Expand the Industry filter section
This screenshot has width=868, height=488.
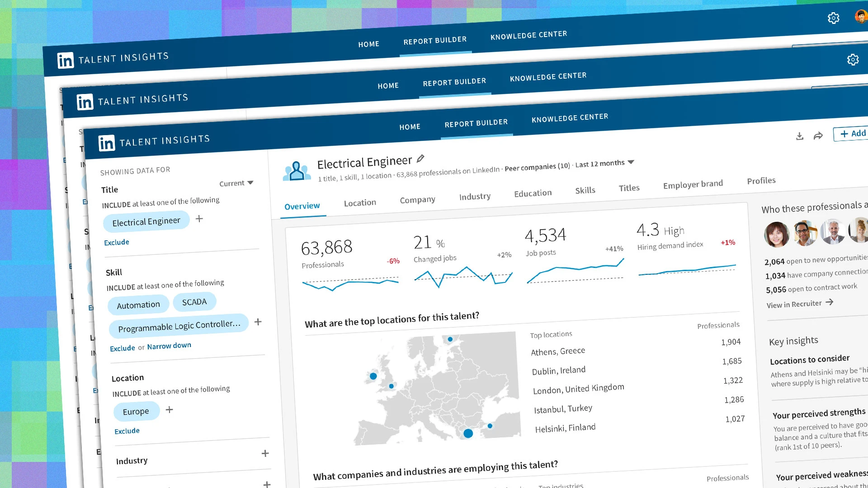click(265, 453)
